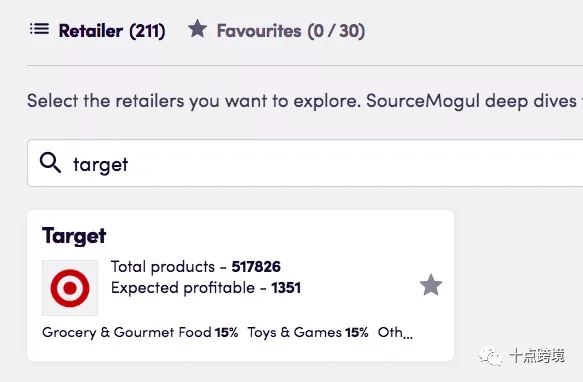
Task: Select Grocery & Gourmet Food 15% category
Action: [140, 332]
